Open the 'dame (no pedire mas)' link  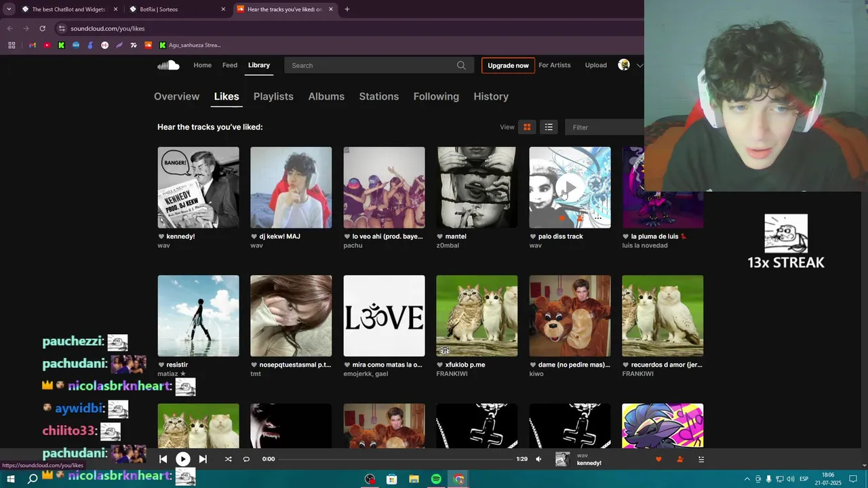click(x=574, y=365)
